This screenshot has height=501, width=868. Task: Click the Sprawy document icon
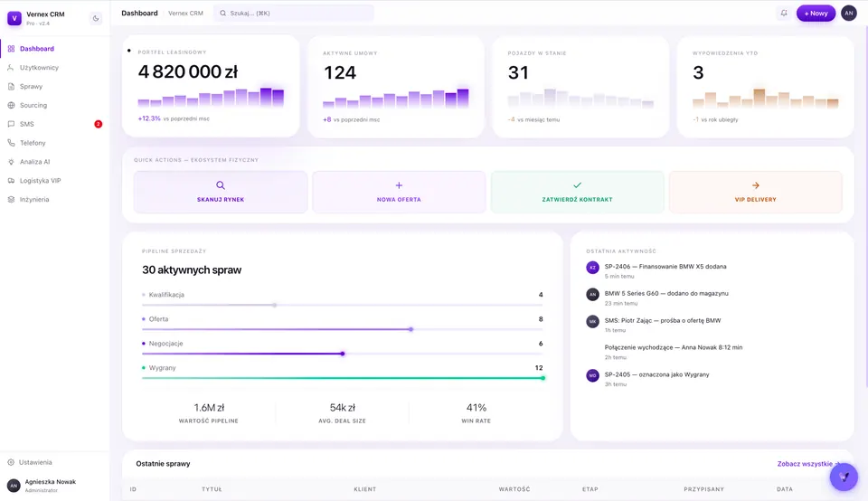(x=11, y=86)
